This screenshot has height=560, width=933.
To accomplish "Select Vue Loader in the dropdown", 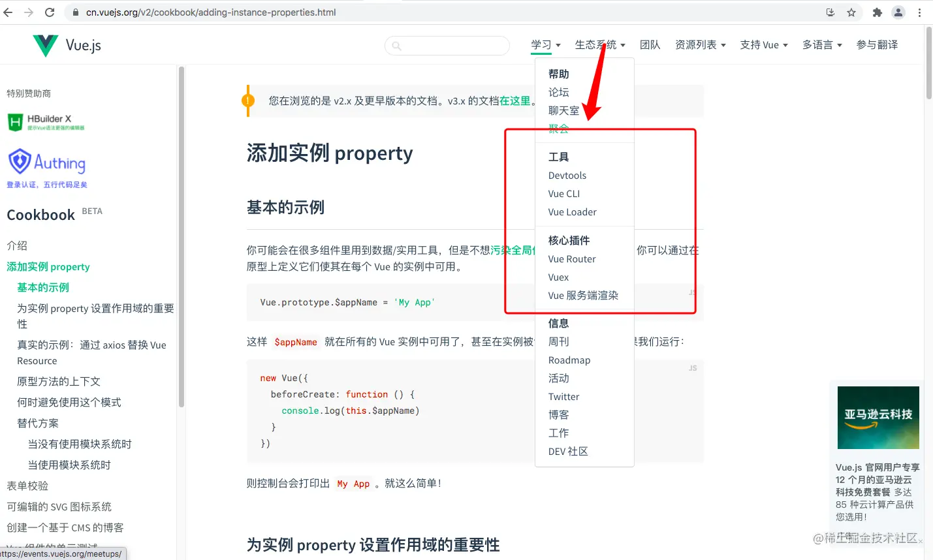I will click(x=573, y=212).
